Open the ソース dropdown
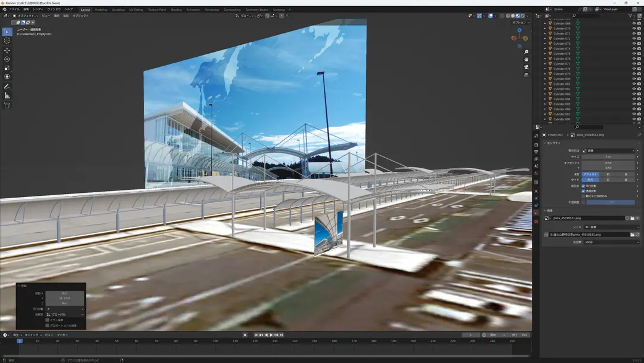 pos(612,227)
